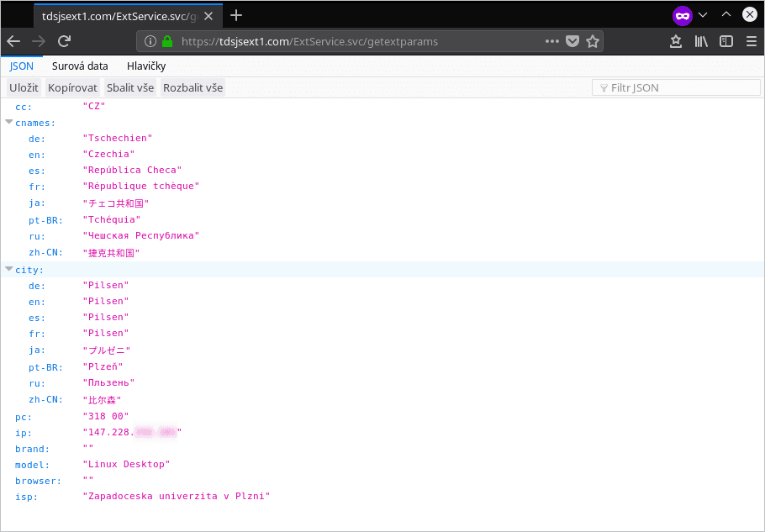The image size is (765, 532).
Task: Click the purple private browsing mask icon
Action: tap(682, 16)
